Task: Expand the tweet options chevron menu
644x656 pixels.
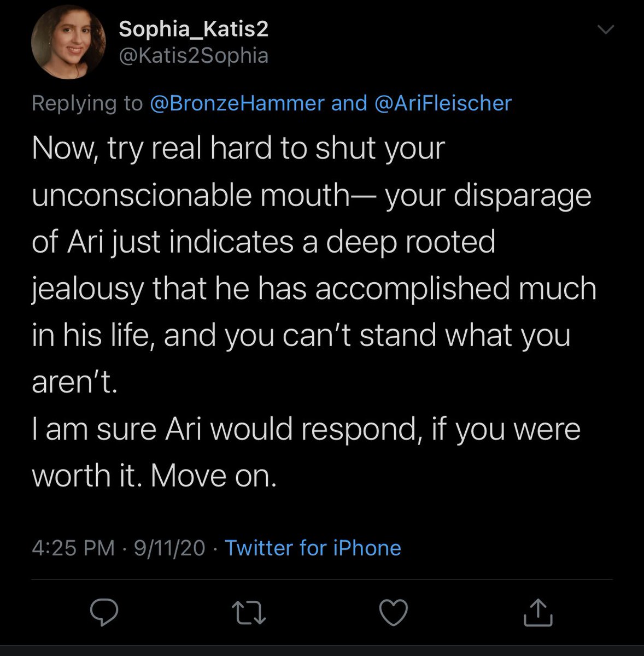Action: 607,30
